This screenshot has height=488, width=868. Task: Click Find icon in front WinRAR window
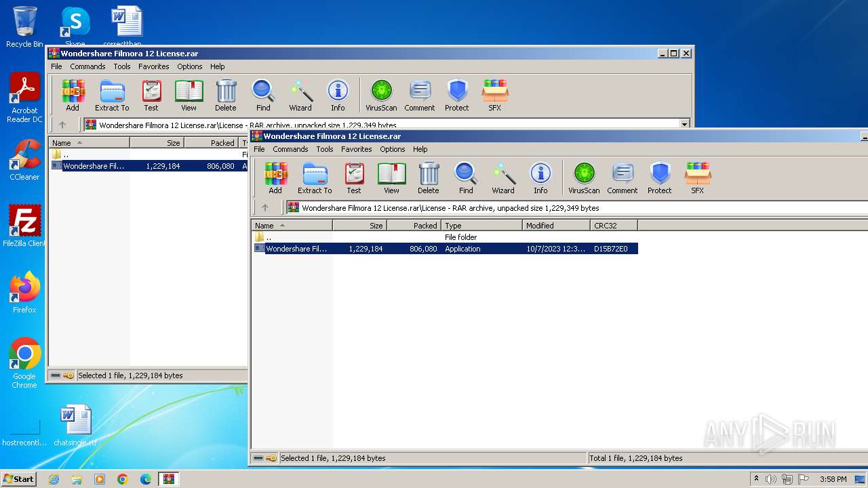point(466,178)
